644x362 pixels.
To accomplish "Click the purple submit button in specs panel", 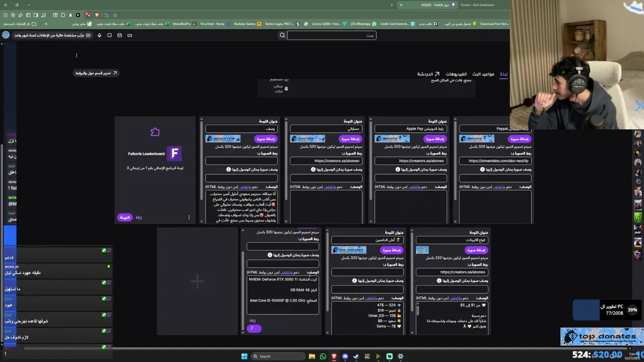I will pos(254,328).
